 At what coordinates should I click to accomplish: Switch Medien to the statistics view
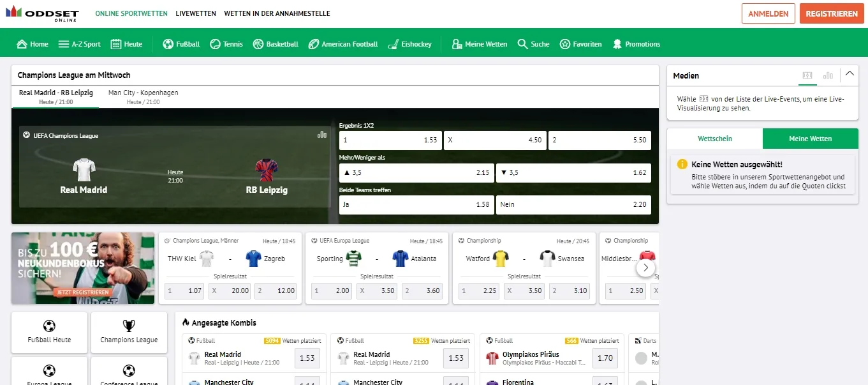[828, 75]
